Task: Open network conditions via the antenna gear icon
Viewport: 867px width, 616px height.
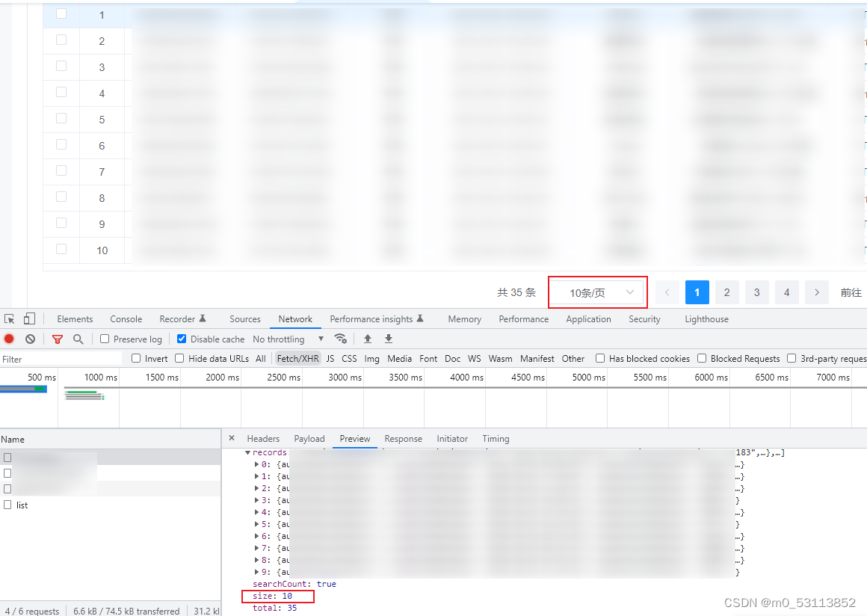Action: [341, 339]
